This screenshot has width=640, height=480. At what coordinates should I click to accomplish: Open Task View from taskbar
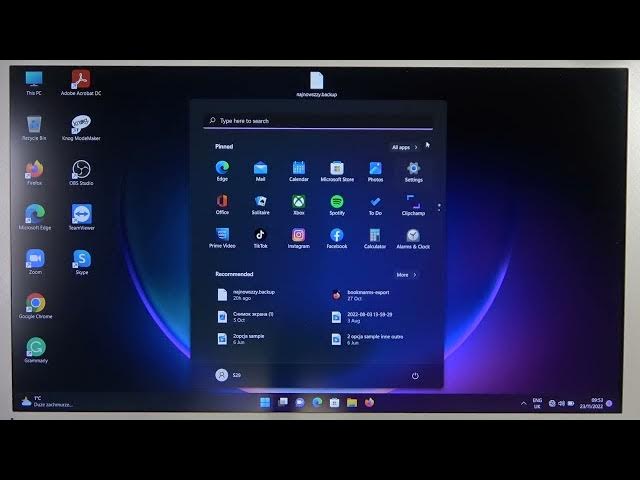[x=282, y=402]
